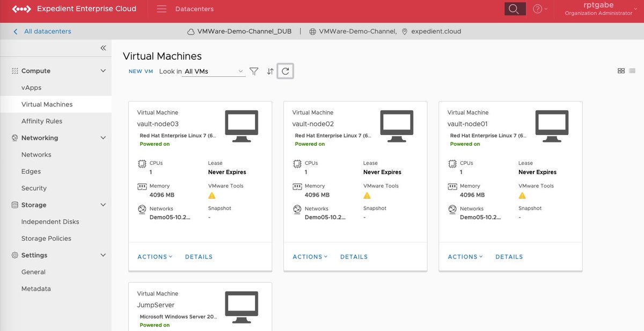Open the Actions menu for vault-node03
Image resolution: width=644 pixels, height=331 pixels.
[155, 257]
